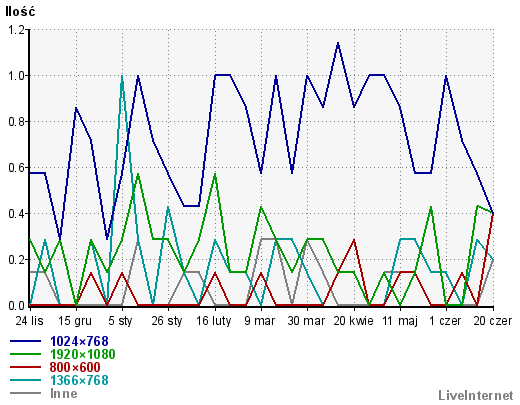Click the 1024×768 legend label
The width and height of the screenshot is (520, 405).
[x=79, y=341]
